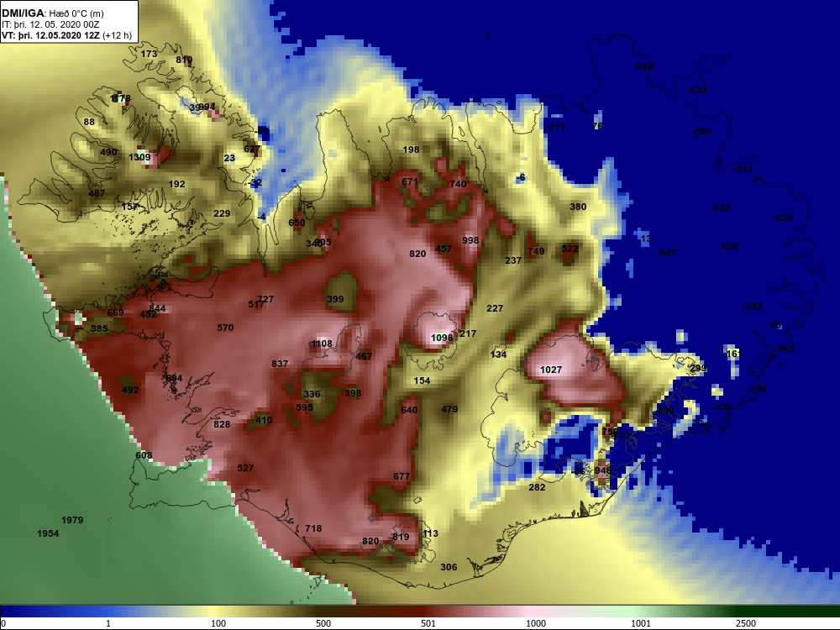The image size is (840, 630).
Task: Pick the map value 828
Action: [222, 424]
